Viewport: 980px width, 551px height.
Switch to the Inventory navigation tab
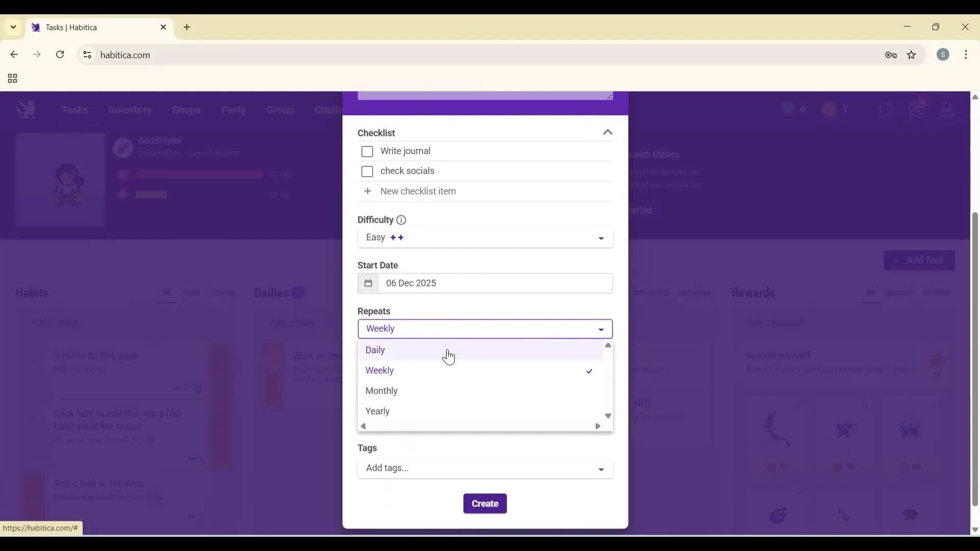click(131, 110)
